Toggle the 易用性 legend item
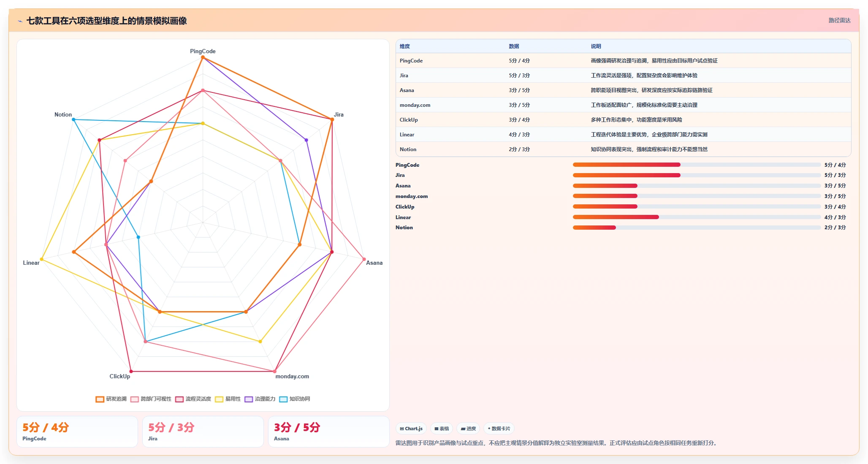 228,399
